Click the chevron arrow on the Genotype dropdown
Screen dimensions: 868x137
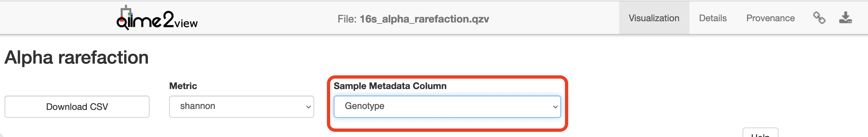pyautogui.click(x=555, y=107)
